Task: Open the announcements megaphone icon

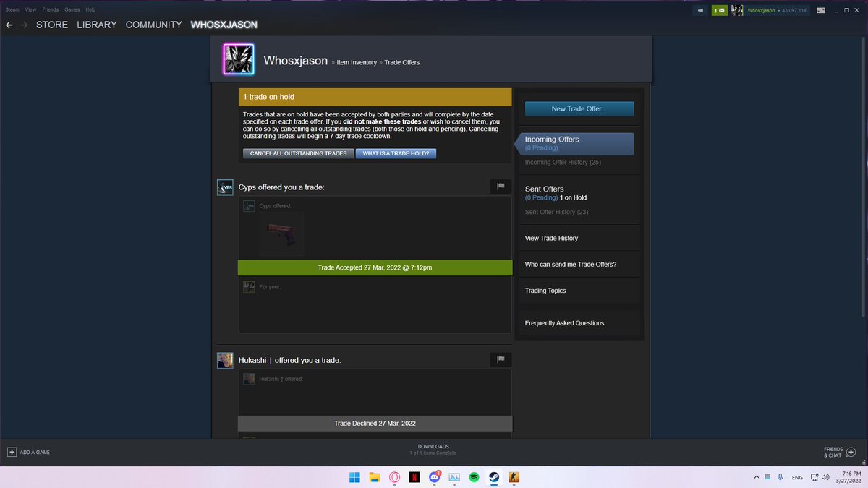Action: 701,11
